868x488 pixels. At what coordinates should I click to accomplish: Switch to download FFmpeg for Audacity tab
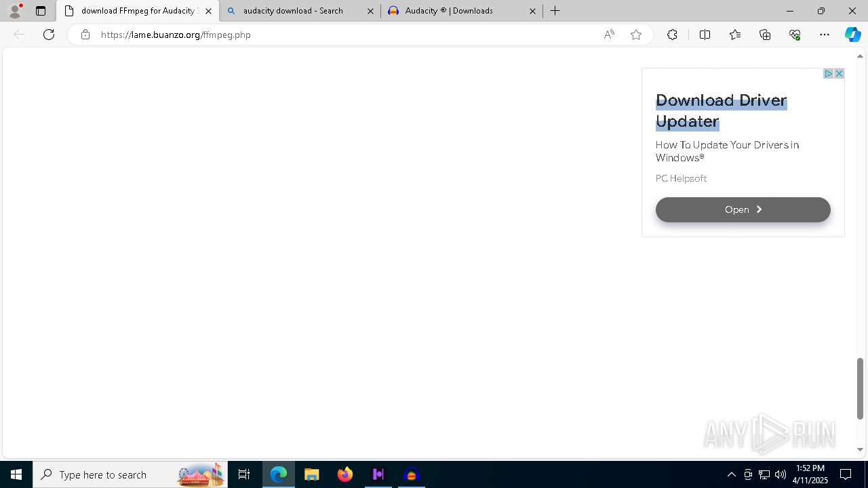point(138,11)
